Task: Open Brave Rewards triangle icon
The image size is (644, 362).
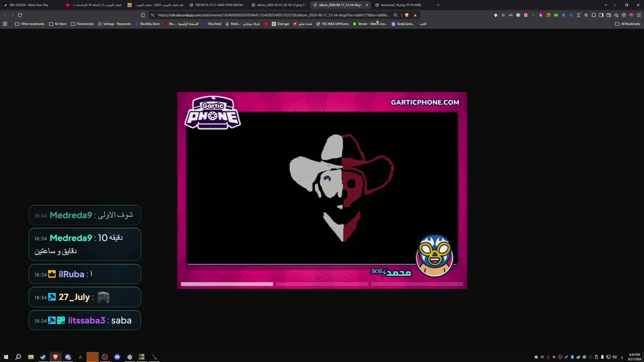Action: 415,15
